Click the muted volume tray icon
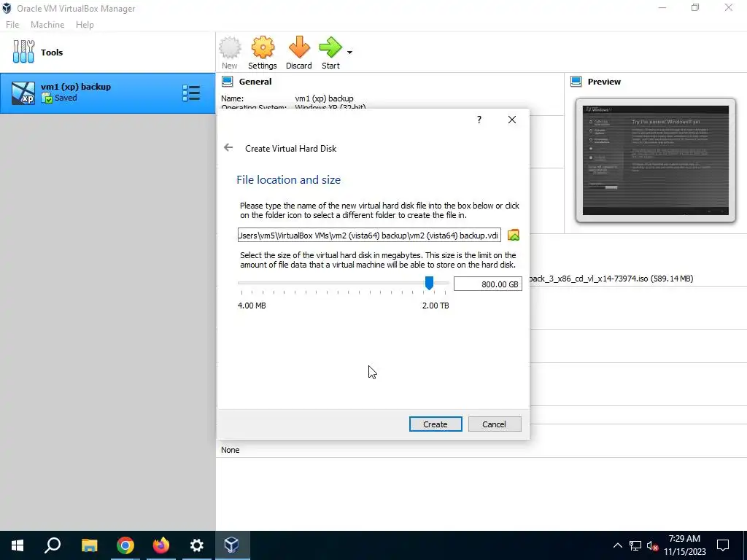 coord(653,545)
